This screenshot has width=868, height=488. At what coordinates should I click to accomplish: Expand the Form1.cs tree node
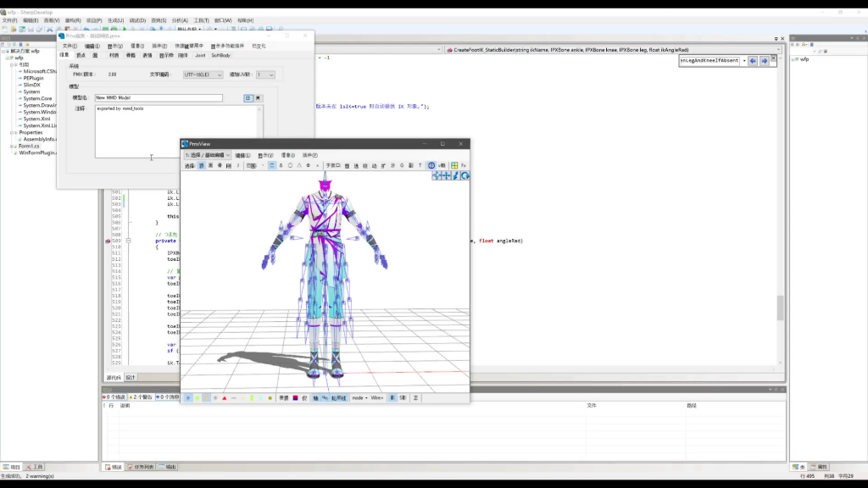(x=12, y=146)
